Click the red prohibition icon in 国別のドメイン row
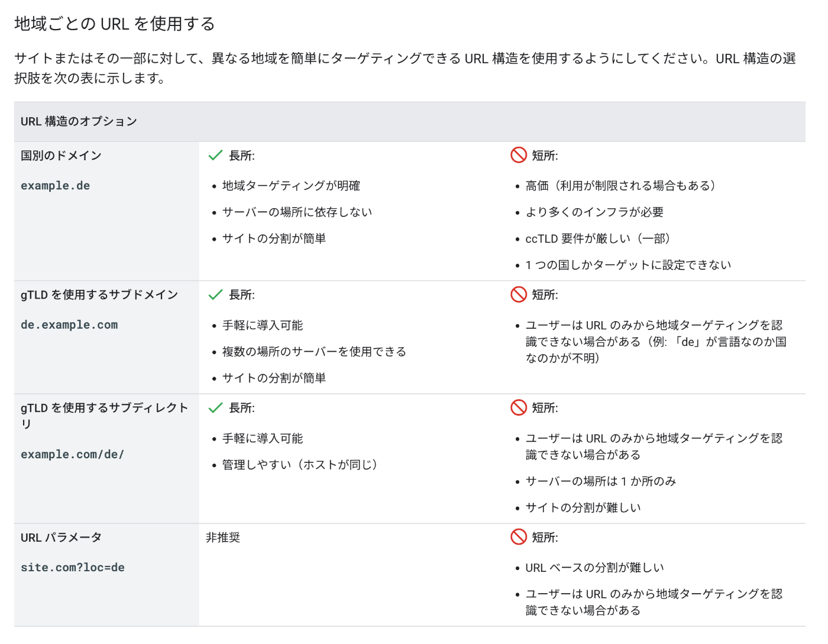This screenshot has height=644, width=828. (x=517, y=156)
